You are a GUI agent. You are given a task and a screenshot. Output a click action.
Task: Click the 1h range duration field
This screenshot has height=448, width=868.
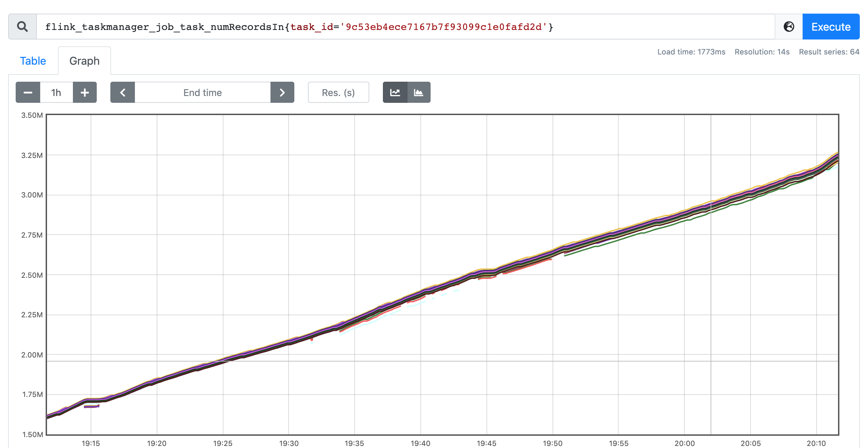tap(56, 92)
